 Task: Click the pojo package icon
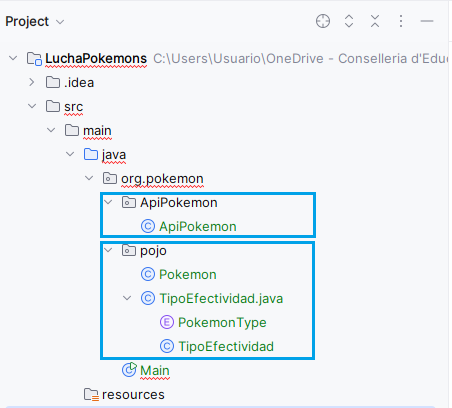click(x=129, y=250)
